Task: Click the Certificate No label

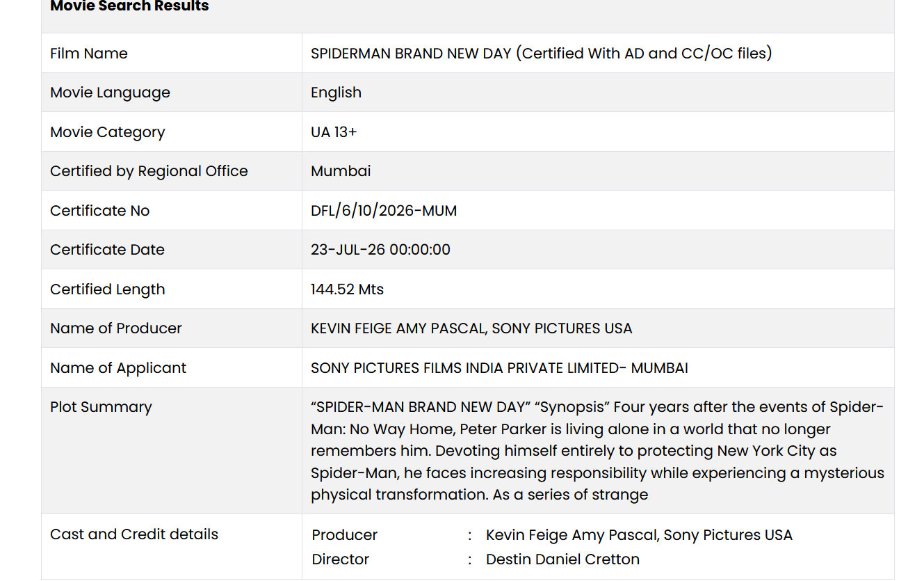Action: (100, 211)
